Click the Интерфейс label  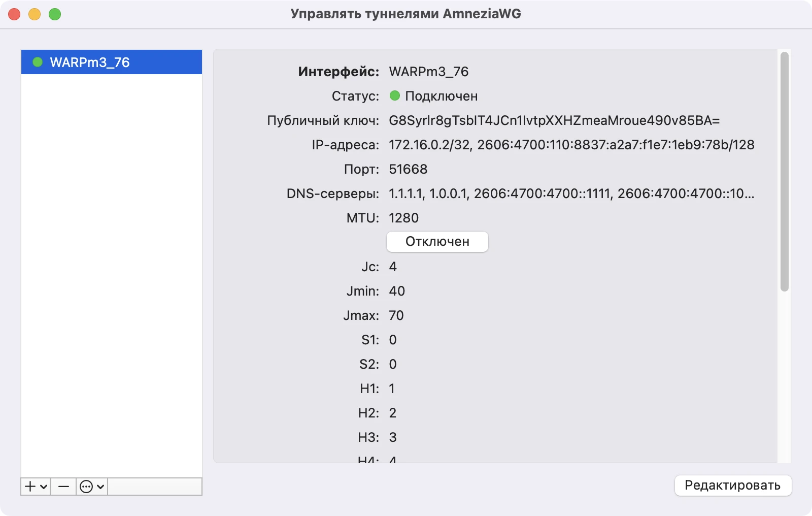(339, 72)
